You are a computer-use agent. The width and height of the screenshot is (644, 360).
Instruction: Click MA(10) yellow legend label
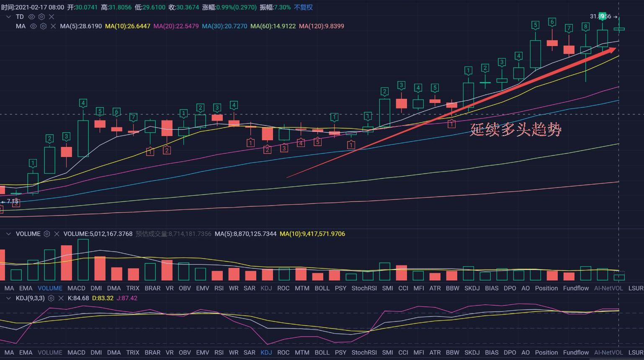128,26
